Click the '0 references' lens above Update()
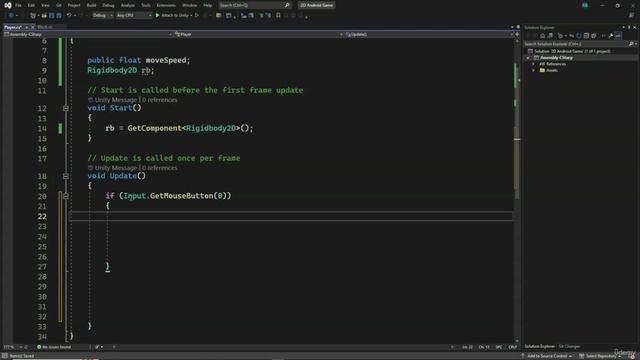This screenshot has height=360, width=640. click(x=160, y=168)
